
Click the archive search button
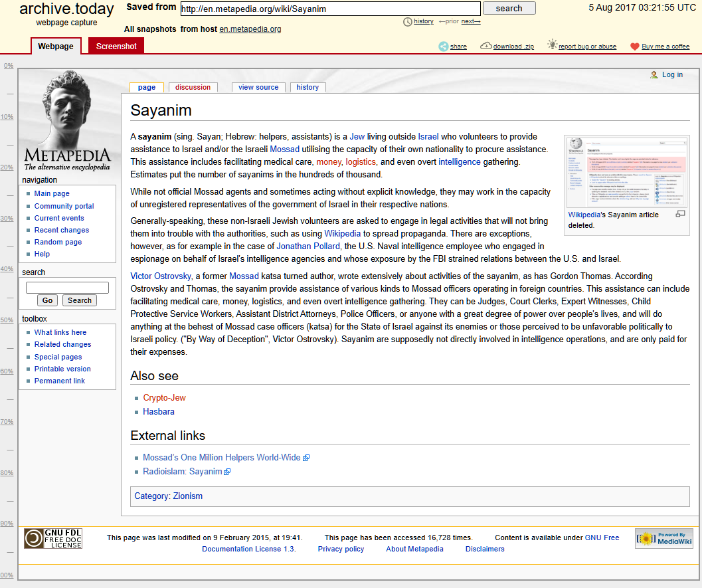tap(509, 8)
